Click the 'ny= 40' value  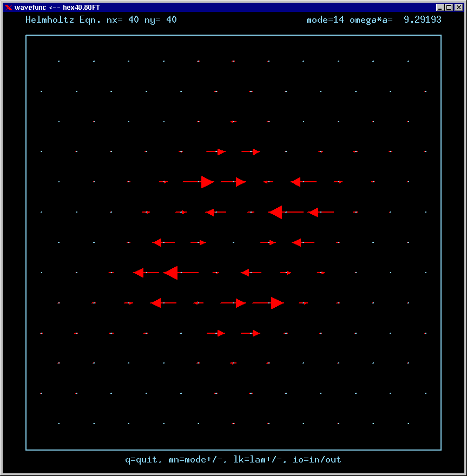(x=161, y=21)
